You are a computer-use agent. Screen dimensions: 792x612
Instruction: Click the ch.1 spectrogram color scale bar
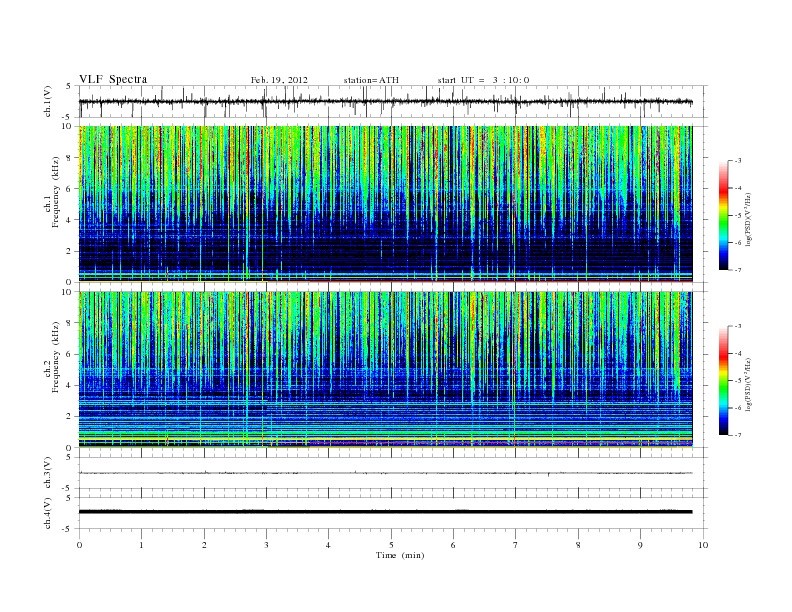723,215
